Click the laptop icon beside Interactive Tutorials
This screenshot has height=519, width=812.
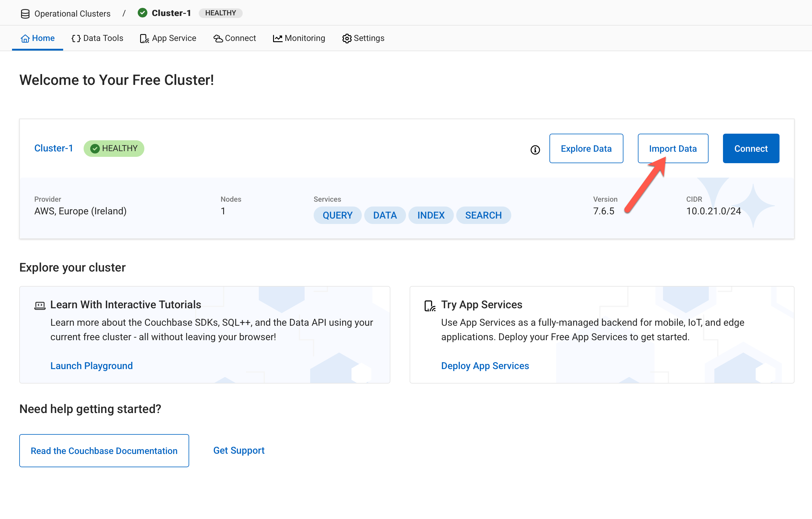(x=40, y=306)
